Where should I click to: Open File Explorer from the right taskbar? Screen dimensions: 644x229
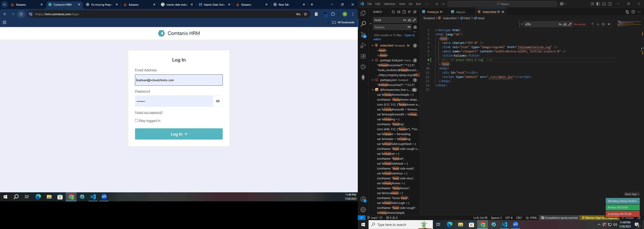[460, 225]
